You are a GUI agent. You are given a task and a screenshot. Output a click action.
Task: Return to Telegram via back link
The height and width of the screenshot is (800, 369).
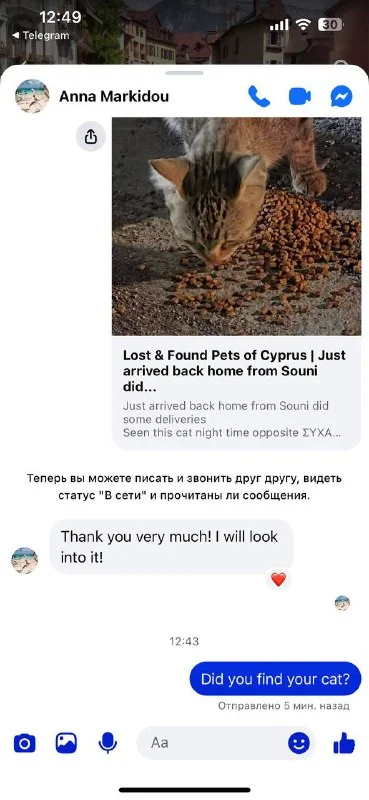40,35
